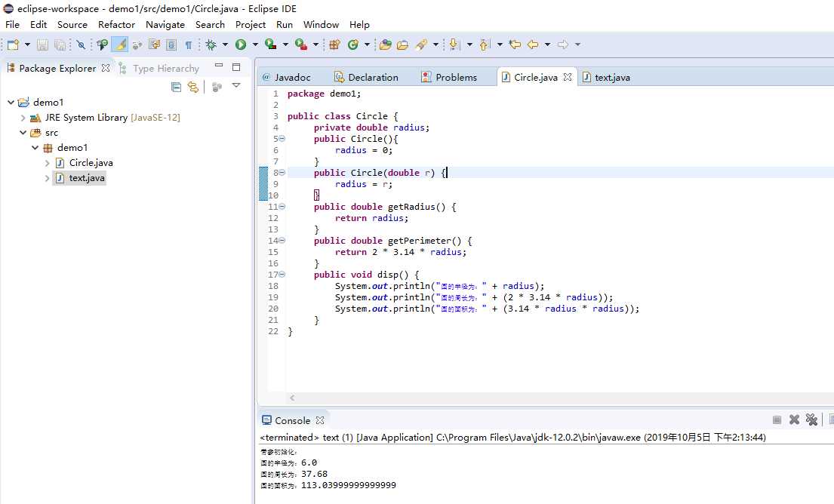Select text.java in Package Explorer
The height and width of the screenshot is (504, 834).
80,177
